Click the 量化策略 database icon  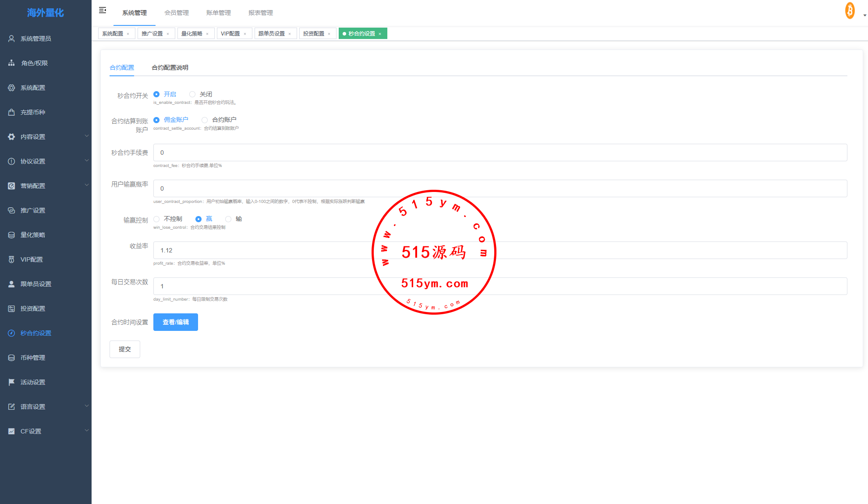coord(11,235)
